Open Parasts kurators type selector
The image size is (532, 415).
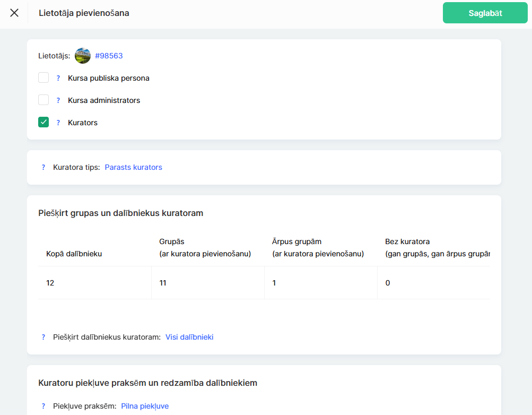click(x=133, y=167)
